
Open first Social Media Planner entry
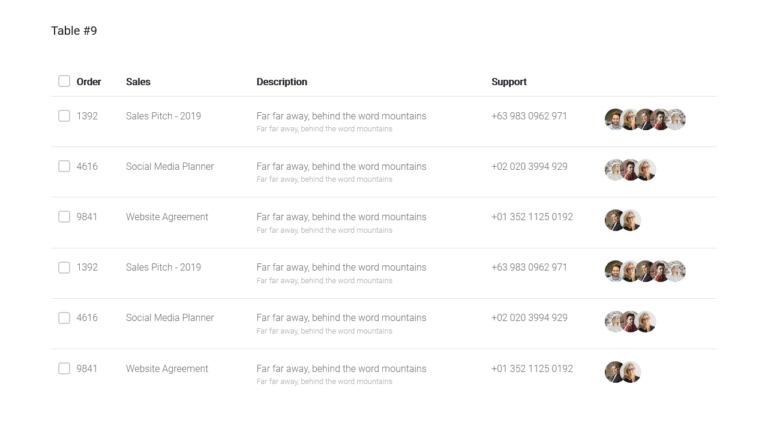coord(169,167)
